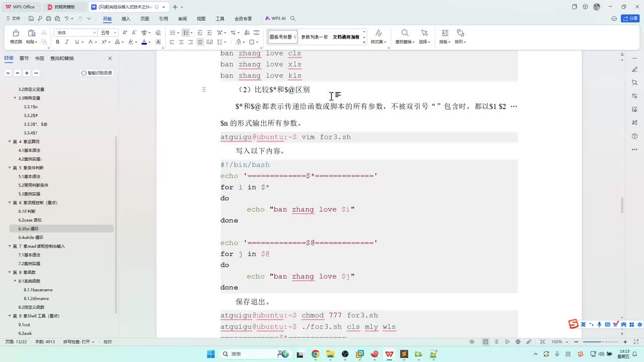Click the Format Painter (格式刷) tool
The image size is (644, 362).
click(x=16, y=36)
